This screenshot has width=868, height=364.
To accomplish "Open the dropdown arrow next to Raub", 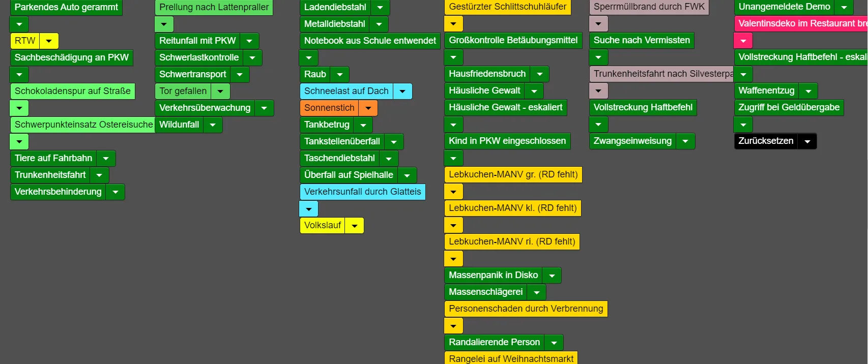I will click(x=340, y=74).
